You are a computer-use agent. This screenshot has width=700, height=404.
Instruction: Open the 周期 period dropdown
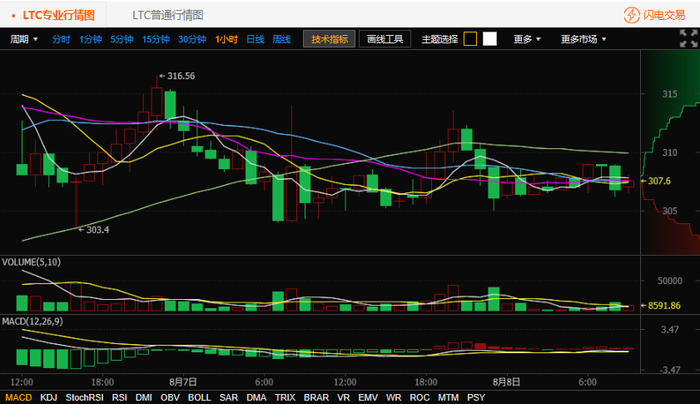pos(24,39)
